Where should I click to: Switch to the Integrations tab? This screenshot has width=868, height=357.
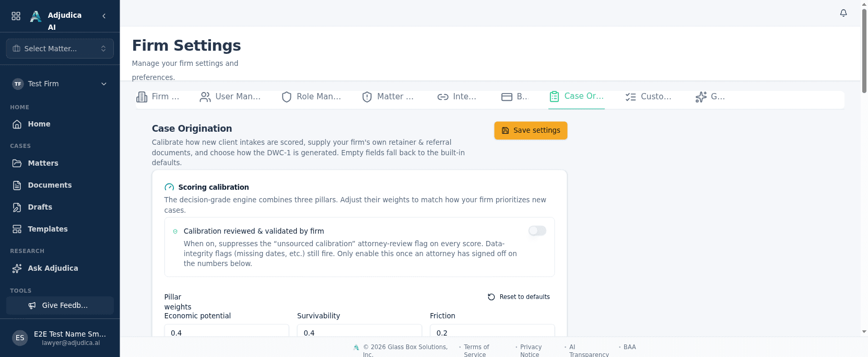click(x=457, y=97)
